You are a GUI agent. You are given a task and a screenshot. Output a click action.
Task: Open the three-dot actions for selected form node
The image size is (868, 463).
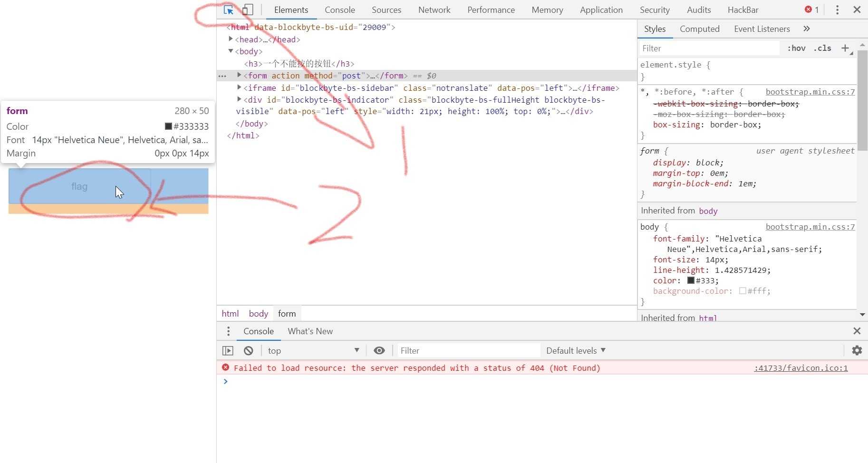222,76
